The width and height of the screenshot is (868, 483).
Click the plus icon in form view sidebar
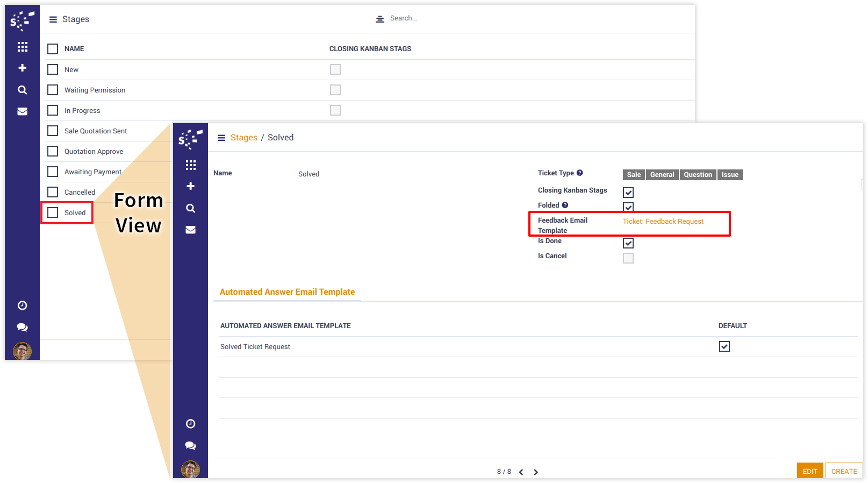coord(190,186)
